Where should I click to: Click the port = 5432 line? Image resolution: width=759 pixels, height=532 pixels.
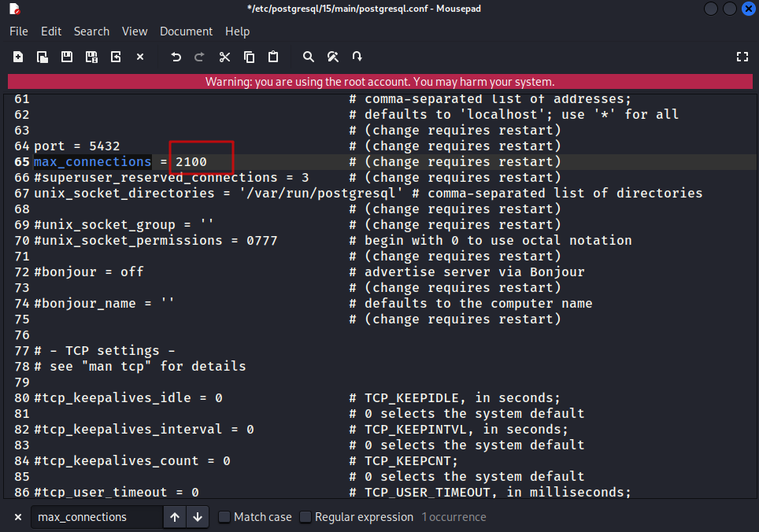[77, 146]
